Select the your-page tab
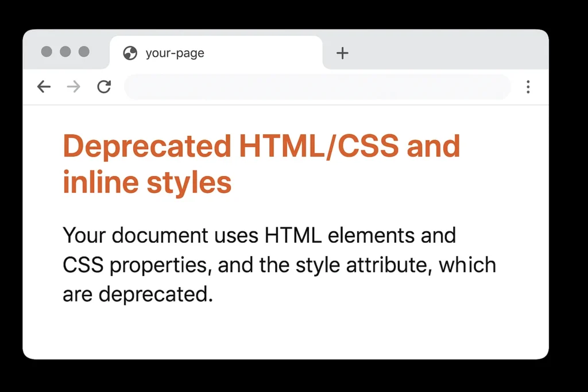Viewport: 588px width, 392px height. coord(216,52)
